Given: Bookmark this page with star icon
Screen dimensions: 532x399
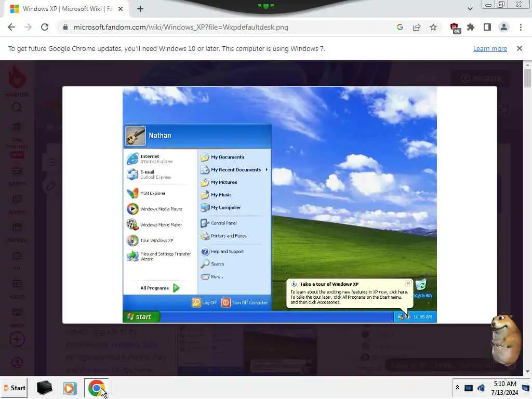Looking at the screenshot, I should [433, 27].
